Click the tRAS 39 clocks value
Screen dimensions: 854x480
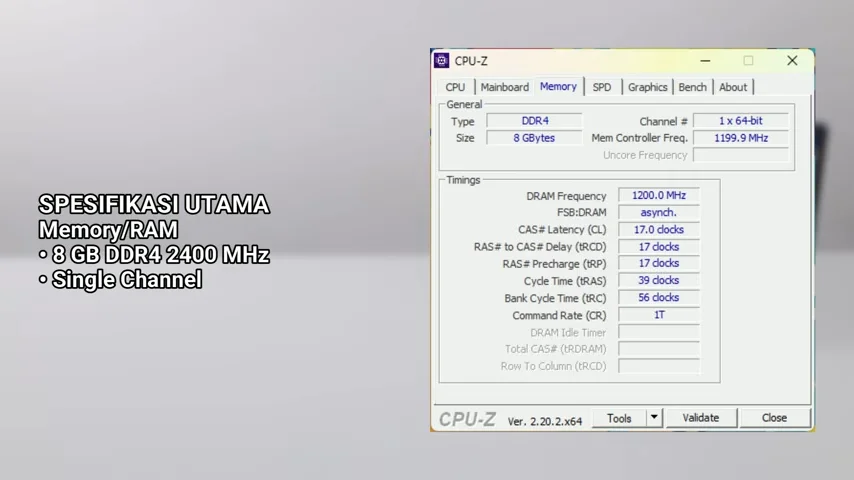coord(658,281)
